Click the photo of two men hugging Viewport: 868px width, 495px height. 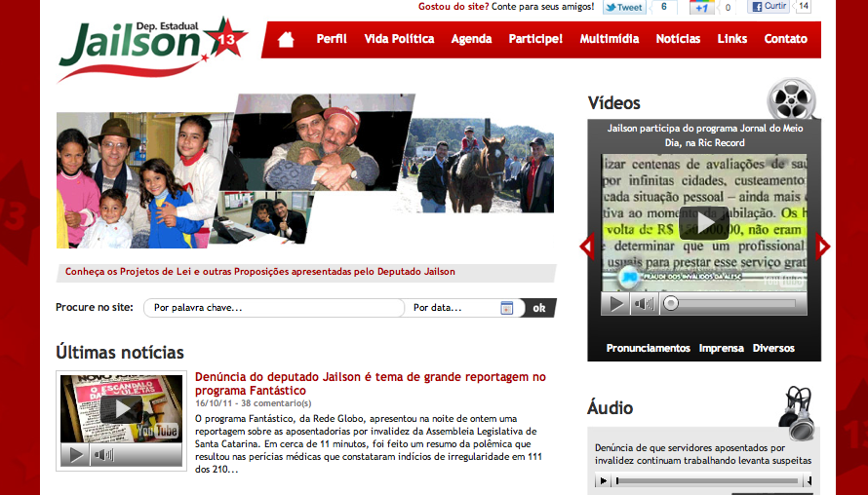pos(318,142)
